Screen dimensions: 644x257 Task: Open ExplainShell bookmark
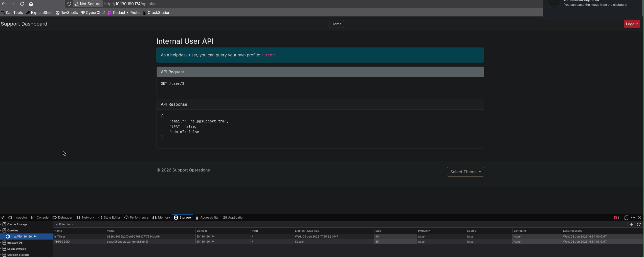pyautogui.click(x=39, y=13)
